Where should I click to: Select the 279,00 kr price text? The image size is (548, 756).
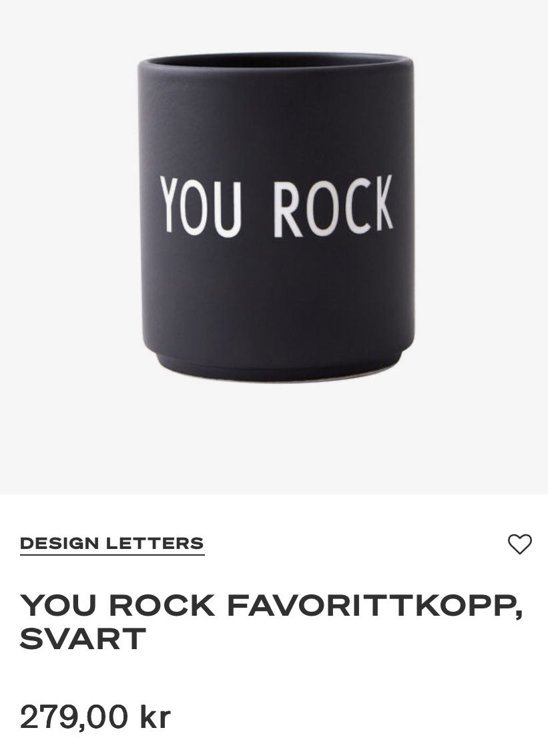click(95, 717)
